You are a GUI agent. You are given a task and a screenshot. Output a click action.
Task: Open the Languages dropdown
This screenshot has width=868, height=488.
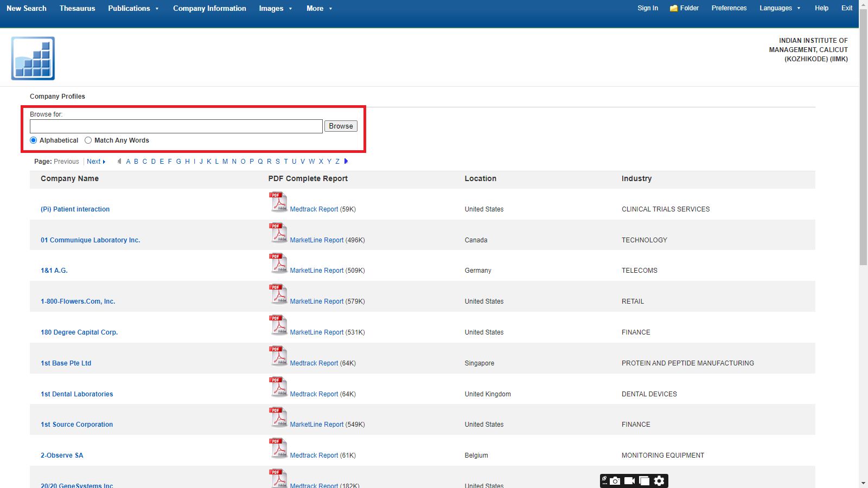click(780, 8)
